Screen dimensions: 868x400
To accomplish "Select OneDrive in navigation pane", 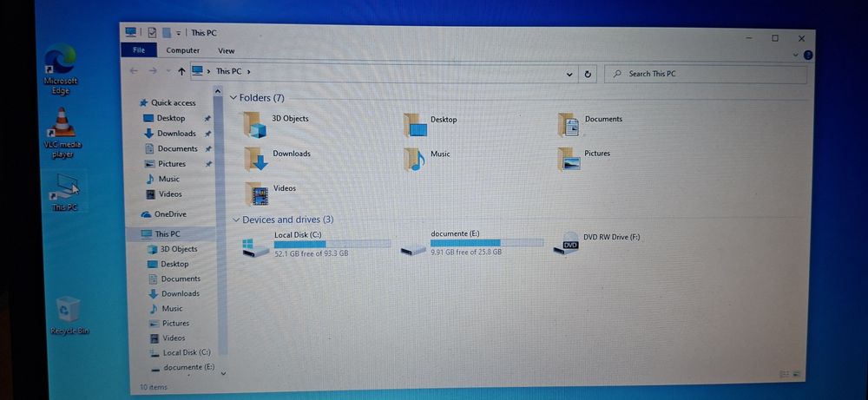I will (164, 214).
